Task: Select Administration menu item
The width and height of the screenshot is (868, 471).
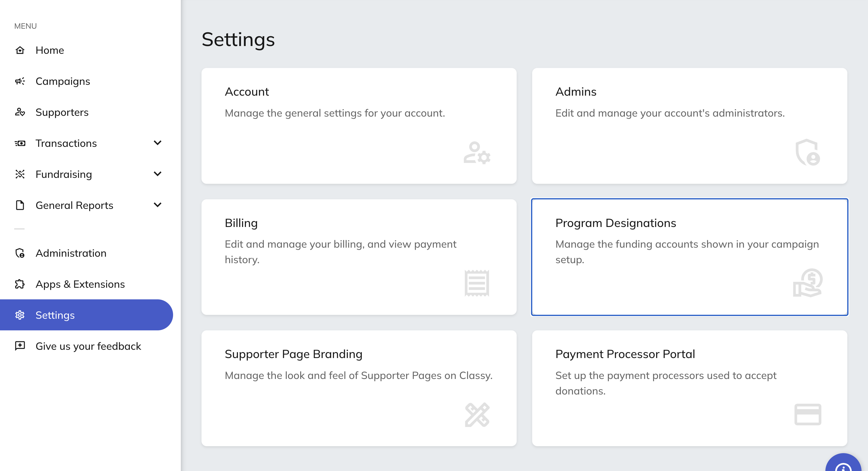Action: click(71, 253)
